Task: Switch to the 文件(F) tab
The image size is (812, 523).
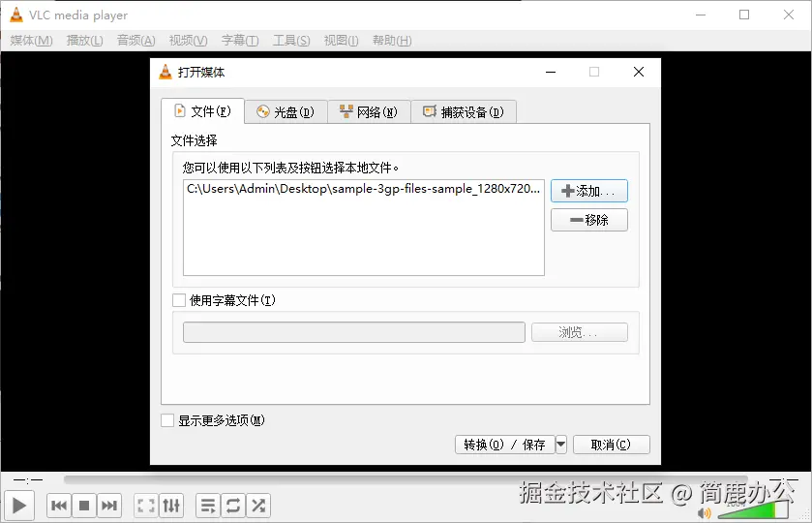Action: tap(203, 111)
